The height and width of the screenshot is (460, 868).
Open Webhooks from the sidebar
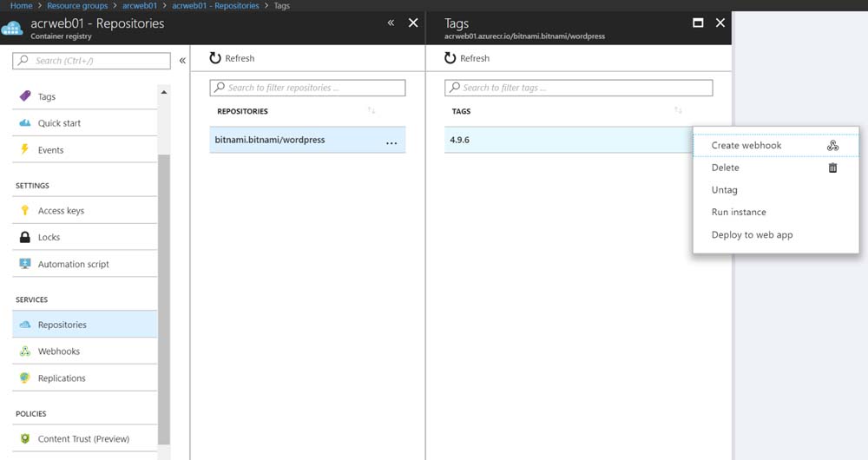(x=58, y=352)
